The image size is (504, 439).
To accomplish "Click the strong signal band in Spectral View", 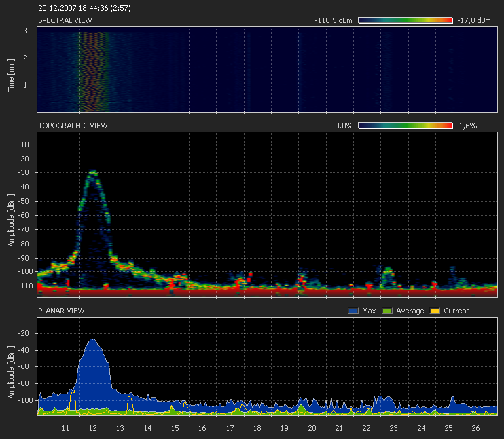I will [x=93, y=71].
